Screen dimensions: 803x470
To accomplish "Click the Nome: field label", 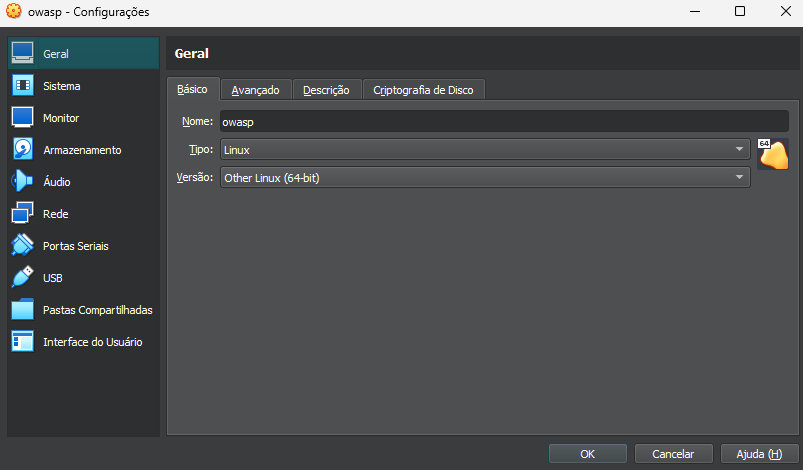I will tap(197, 121).
